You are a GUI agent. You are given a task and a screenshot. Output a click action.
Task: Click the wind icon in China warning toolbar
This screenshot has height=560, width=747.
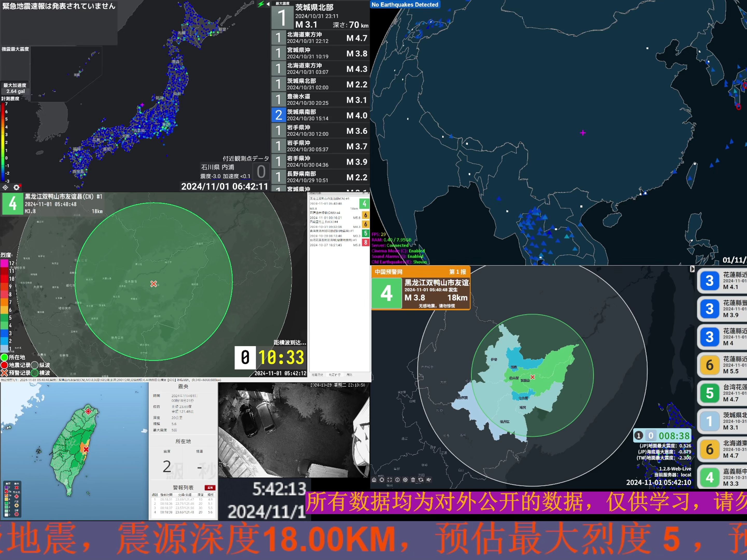pos(429,480)
